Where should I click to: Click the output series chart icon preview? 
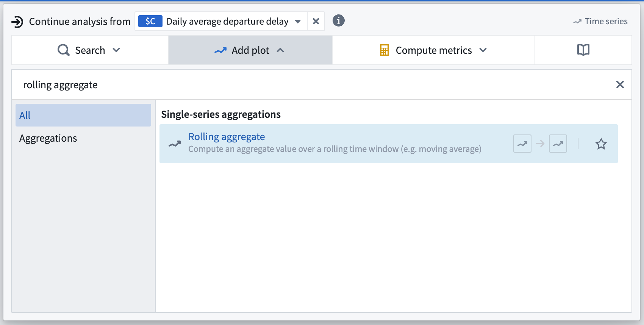pos(558,144)
